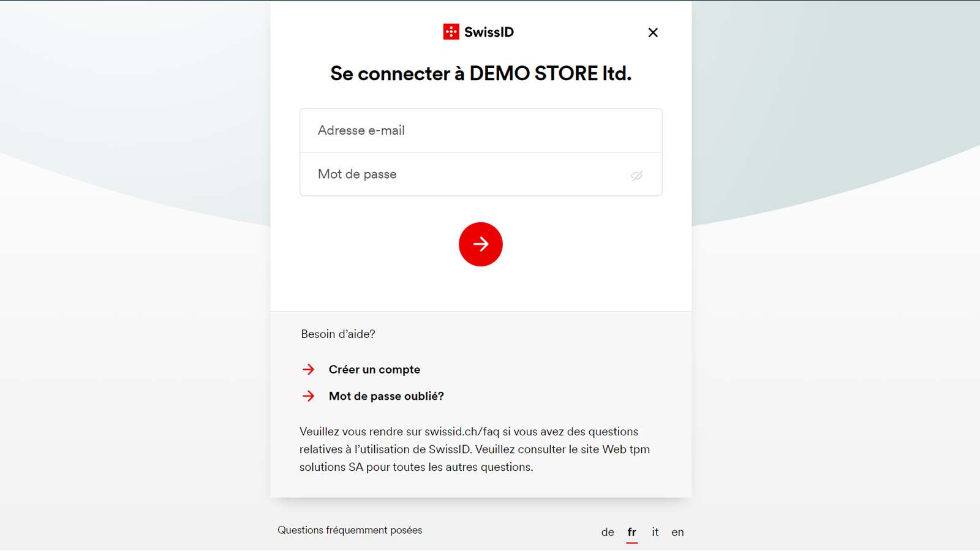Open the Mot de passe oublié? link
The width and height of the screenshot is (980, 551).
[386, 396]
